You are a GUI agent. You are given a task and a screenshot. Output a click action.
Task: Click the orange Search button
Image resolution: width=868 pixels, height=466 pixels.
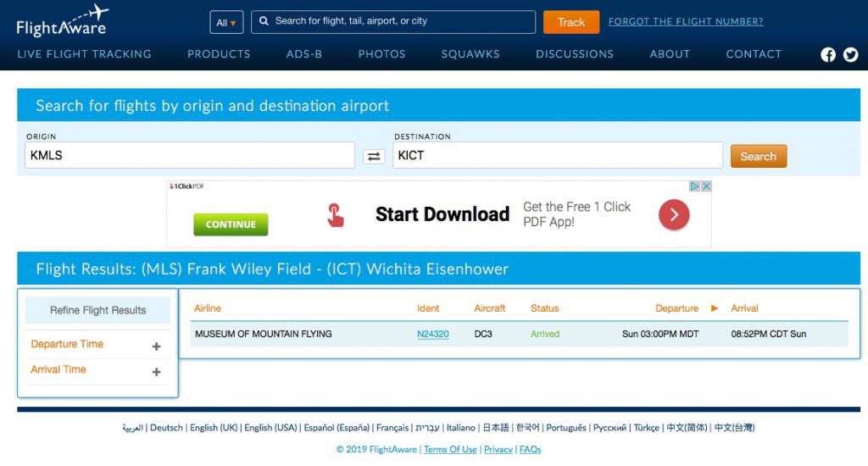pyautogui.click(x=758, y=156)
